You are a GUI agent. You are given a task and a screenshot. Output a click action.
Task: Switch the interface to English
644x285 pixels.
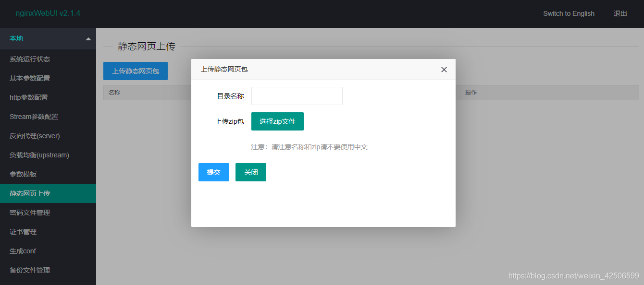[569, 13]
